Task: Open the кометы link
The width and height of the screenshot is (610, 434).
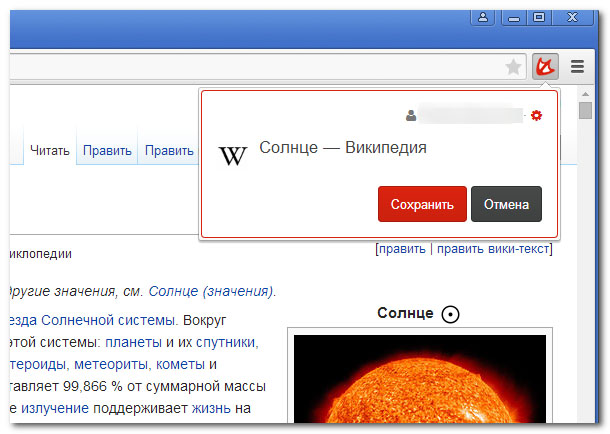Action: pyautogui.click(x=180, y=365)
